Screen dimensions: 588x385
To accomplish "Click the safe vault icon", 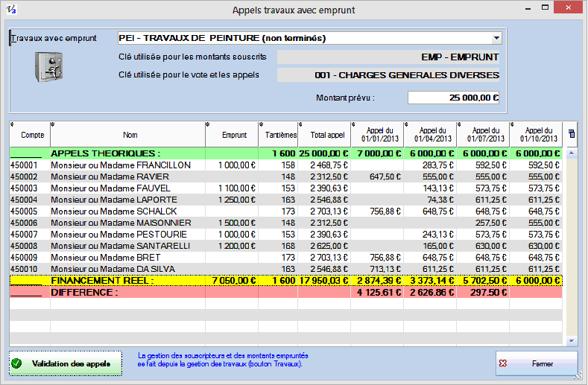I will [49, 67].
